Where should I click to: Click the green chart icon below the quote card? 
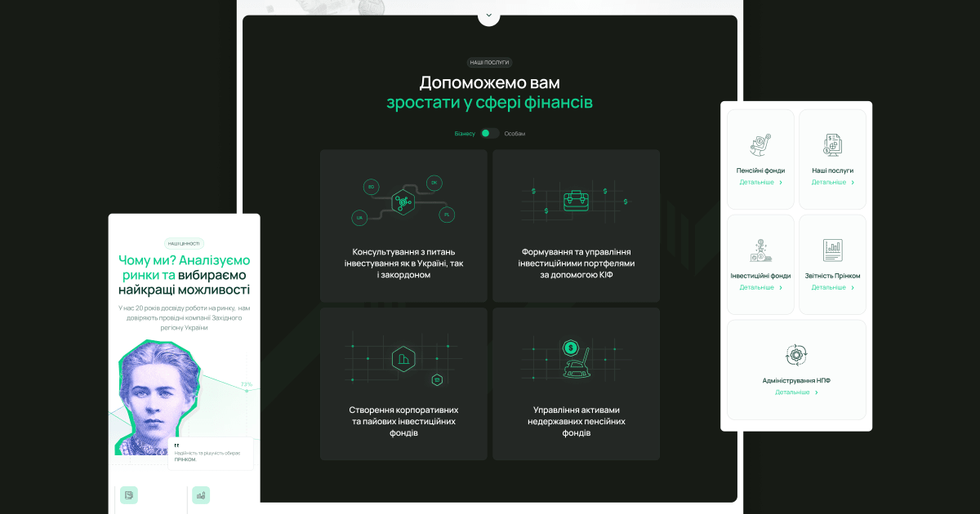point(201,494)
